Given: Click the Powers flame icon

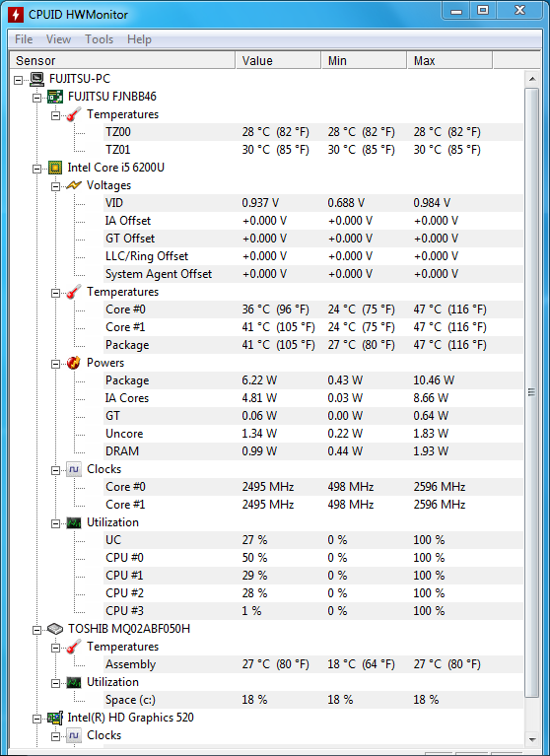Looking at the screenshot, I should 74,363.
